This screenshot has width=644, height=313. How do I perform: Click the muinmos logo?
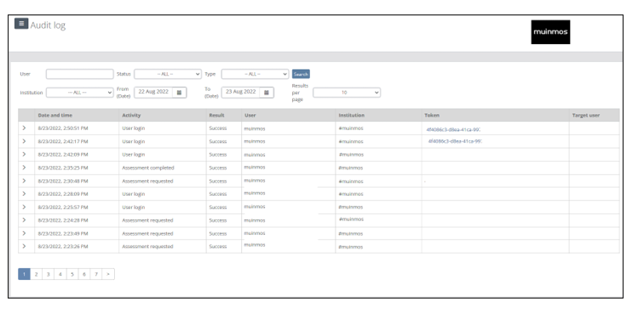(550, 32)
